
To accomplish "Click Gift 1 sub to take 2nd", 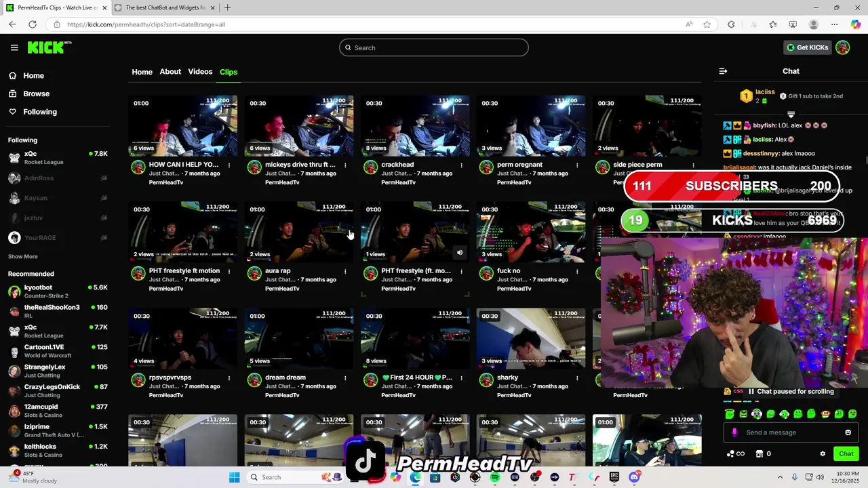I will pos(810,96).
